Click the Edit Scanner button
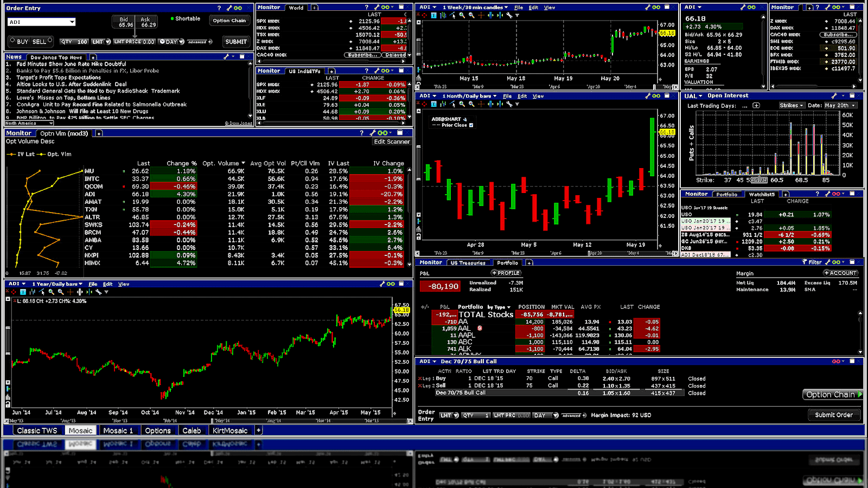868x488 pixels. tap(391, 142)
